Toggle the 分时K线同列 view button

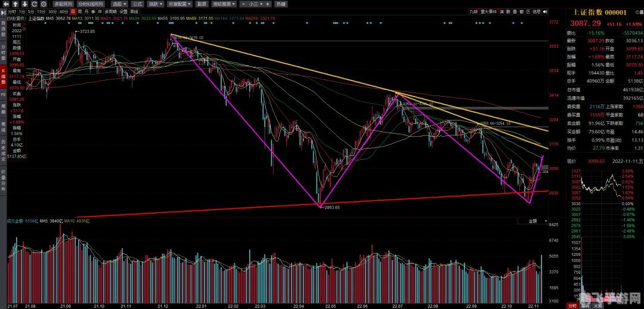(x=90, y=4)
